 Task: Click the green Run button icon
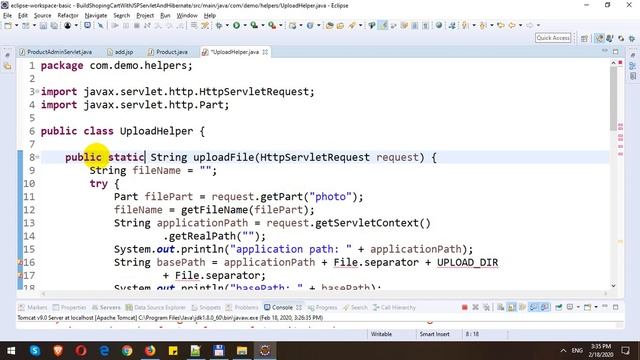click(236, 25)
